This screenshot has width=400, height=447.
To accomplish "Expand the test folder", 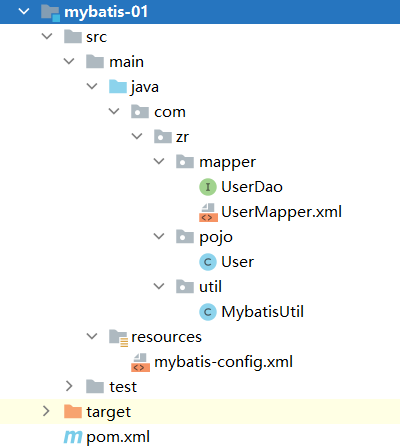I will pos(69,386).
